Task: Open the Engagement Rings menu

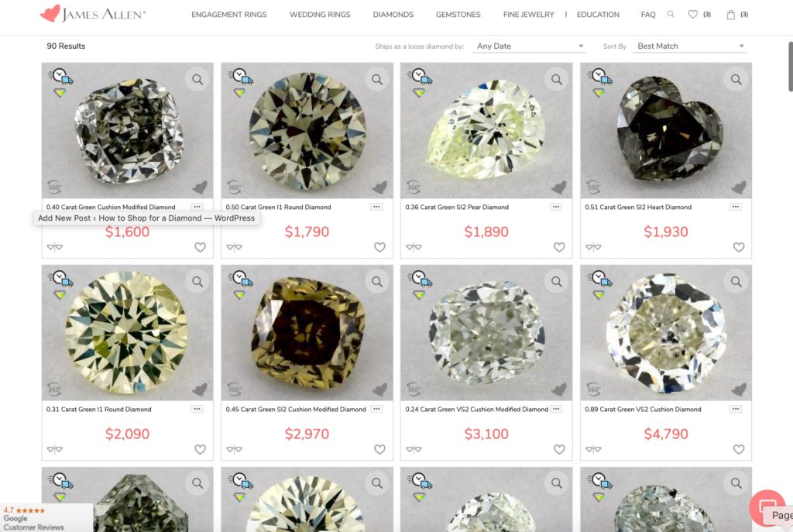Action: [228, 15]
